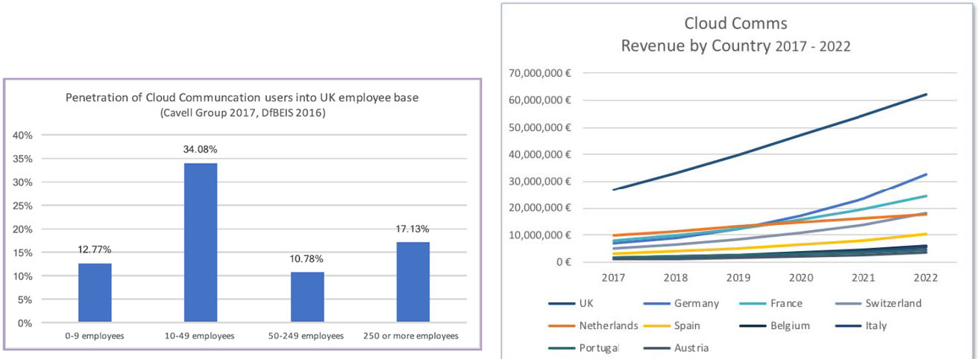Click the UK legend entry

point(571,303)
